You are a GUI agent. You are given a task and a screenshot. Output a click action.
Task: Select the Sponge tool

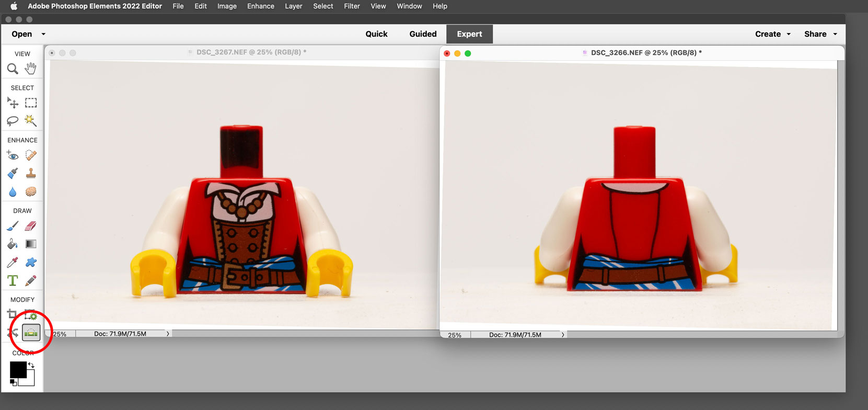31,191
